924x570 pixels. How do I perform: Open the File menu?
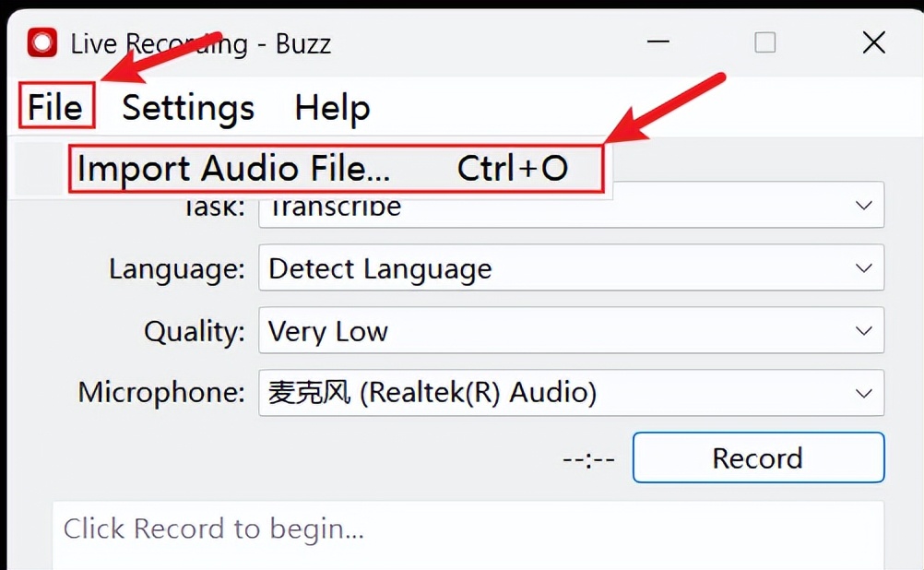pyautogui.click(x=55, y=108)
